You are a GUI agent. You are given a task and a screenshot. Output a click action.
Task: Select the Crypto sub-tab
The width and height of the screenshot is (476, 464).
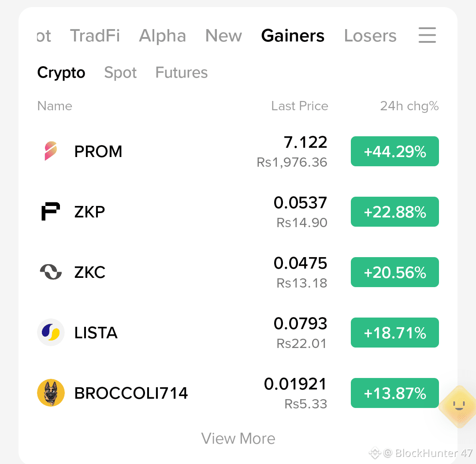pos(61,73)
